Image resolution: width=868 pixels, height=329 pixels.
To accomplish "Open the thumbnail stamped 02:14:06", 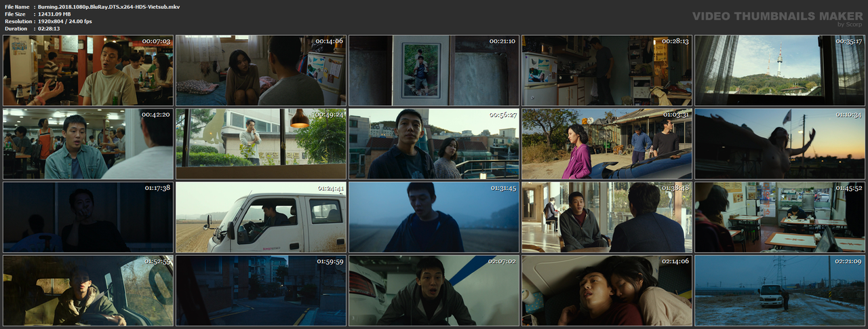I will tap(607, 290).
